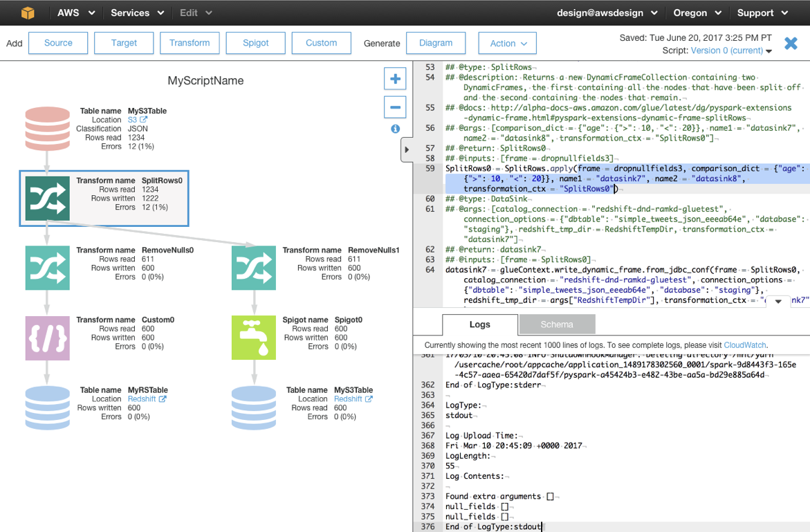The height and width of the screenshot is (532, 810).
Task: Click the AWS cube logo icon
Action: 28,13
